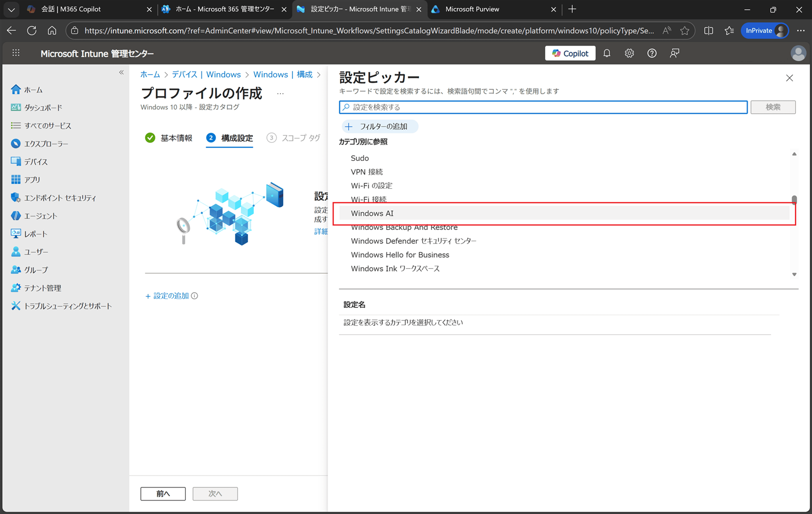The height and width of the screenshot is (514, 812).
Task: Open the notifications bell icon
Action: point(607,53)
